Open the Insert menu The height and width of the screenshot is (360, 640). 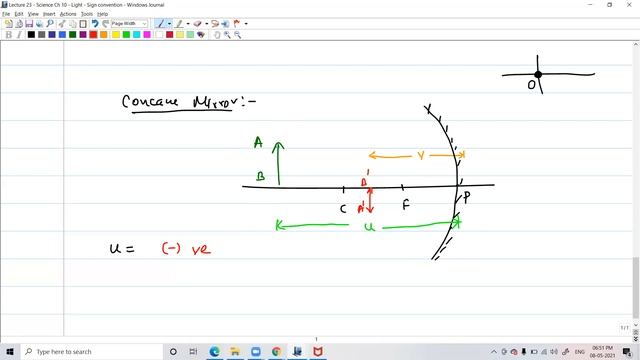tap(49, 14)
